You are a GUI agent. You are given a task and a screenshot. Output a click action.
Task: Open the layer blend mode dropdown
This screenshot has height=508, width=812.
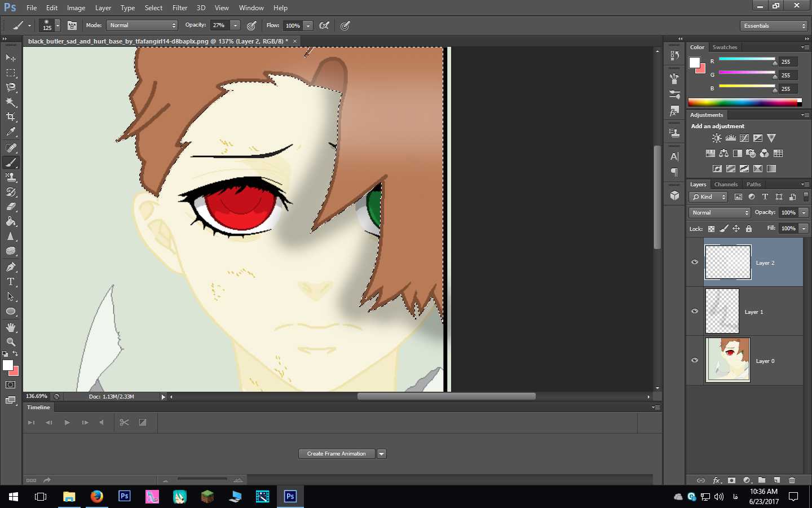(720, 213)
